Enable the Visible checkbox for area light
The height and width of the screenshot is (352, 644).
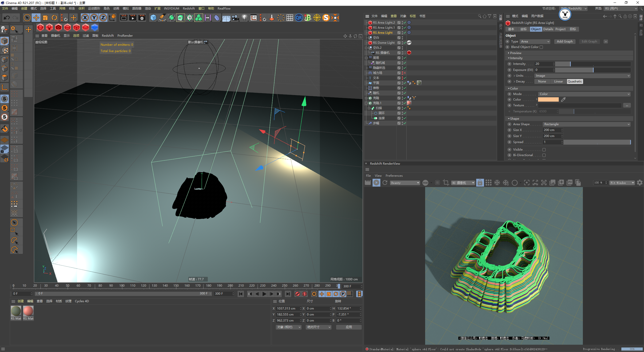(x=544, y=150)
